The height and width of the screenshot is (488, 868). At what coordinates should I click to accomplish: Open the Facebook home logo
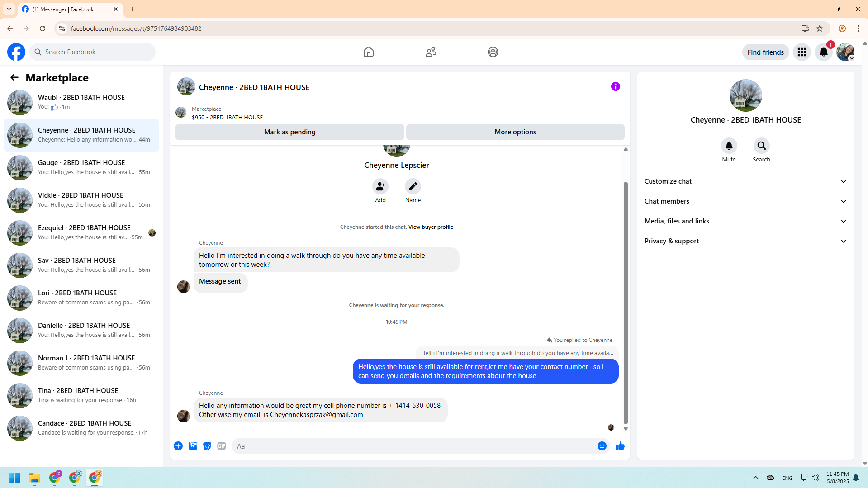coord(16,52)
